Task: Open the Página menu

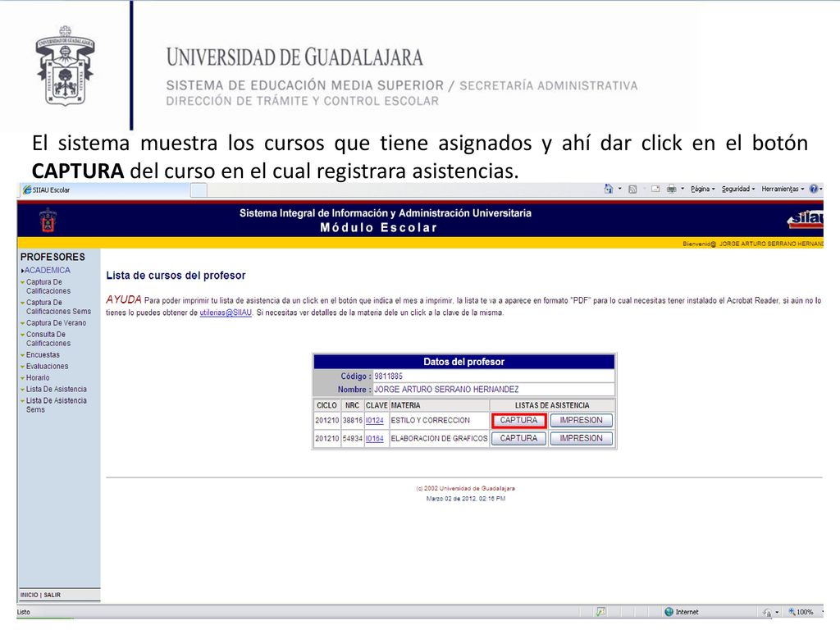Action: click(703, 189)
